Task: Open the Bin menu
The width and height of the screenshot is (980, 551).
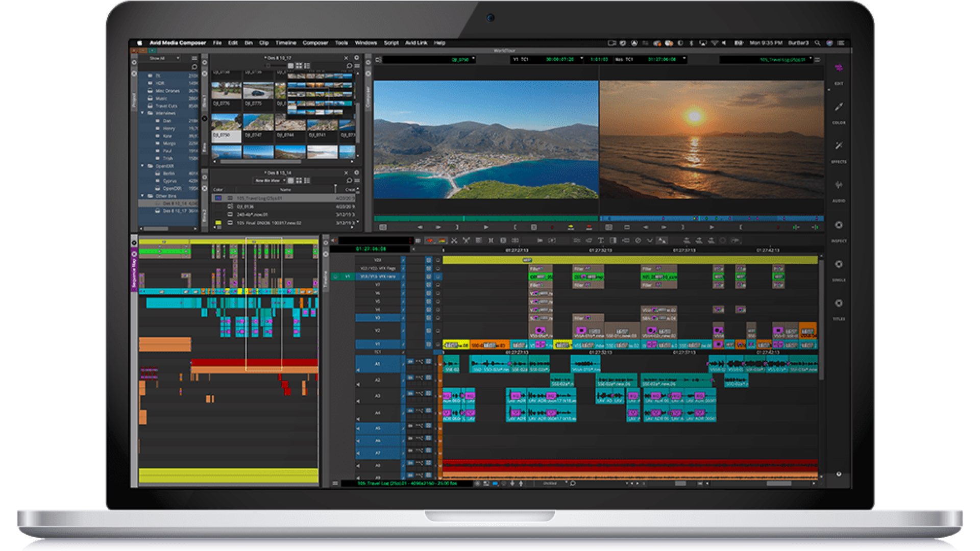Action: (249, 43)
